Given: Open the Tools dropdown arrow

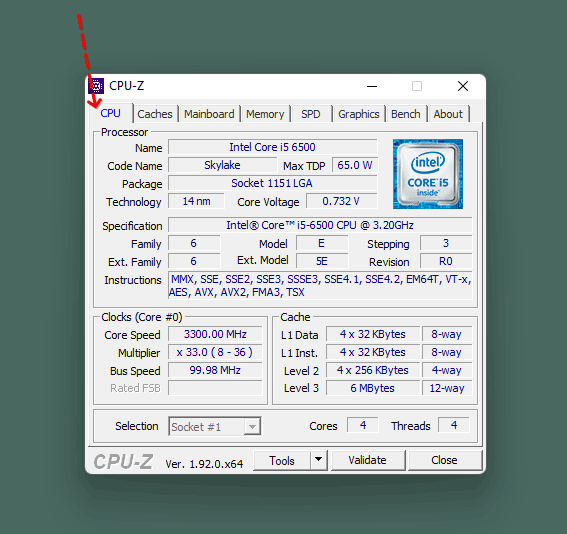Looking at the screenshot, I should [x=318, y=460].
